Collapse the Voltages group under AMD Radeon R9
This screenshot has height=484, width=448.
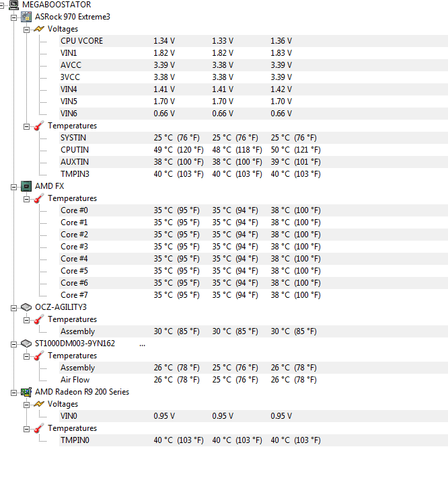click(x=27, y=405)
